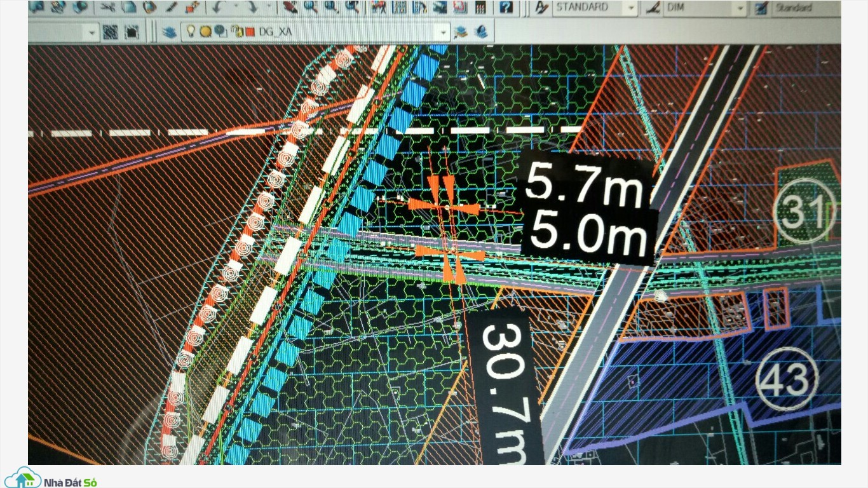Click the Redo arrow icon
The width and height of the screenshot is (868, 488).
pos(252,7)
